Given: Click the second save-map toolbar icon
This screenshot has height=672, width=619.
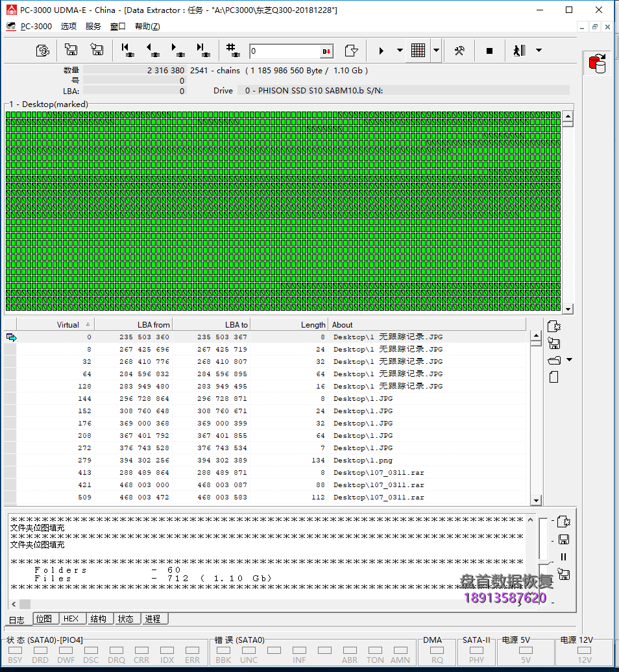Looking at the screenshot, I should click(x=97, y=50).
